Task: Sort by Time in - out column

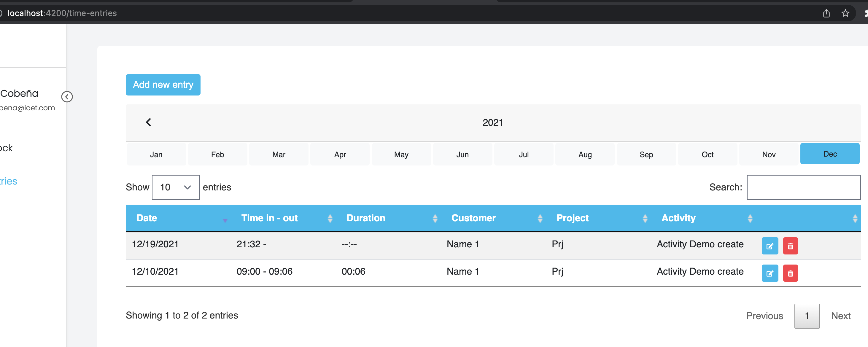Action: tap(269, 218)
